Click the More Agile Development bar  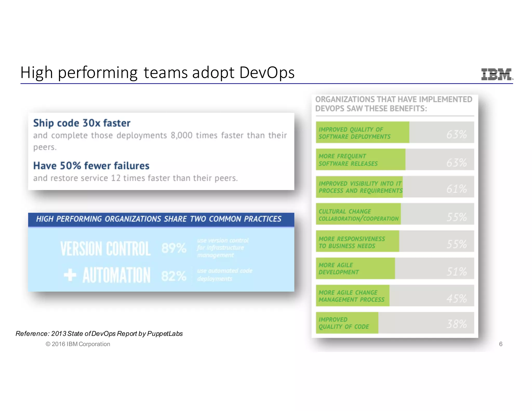click(x=355, y=269)
